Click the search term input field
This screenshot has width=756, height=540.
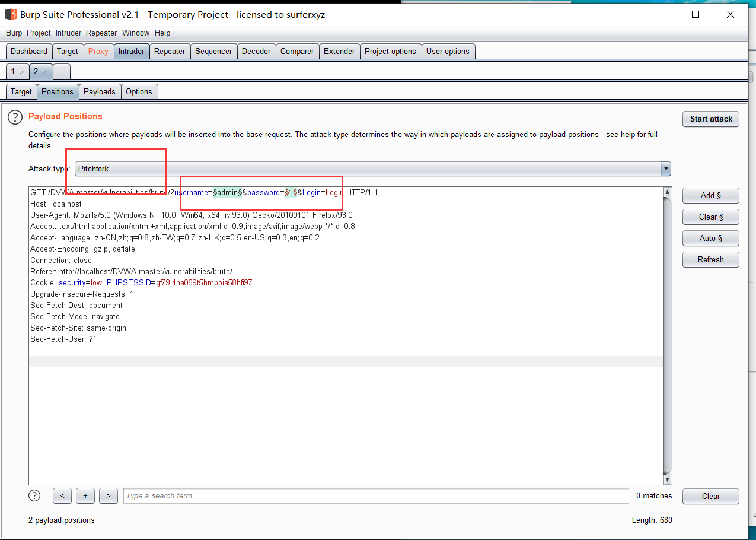376,495
